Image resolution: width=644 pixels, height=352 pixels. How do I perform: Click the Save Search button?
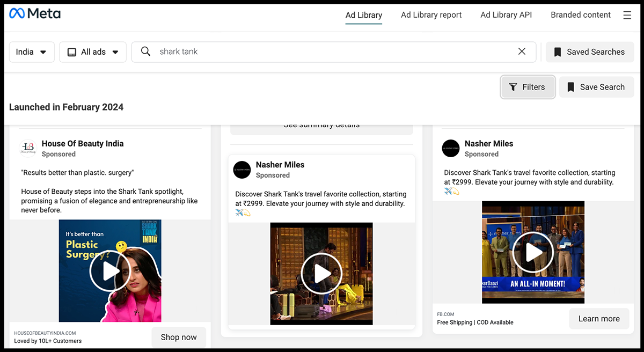tap(596, 87)
